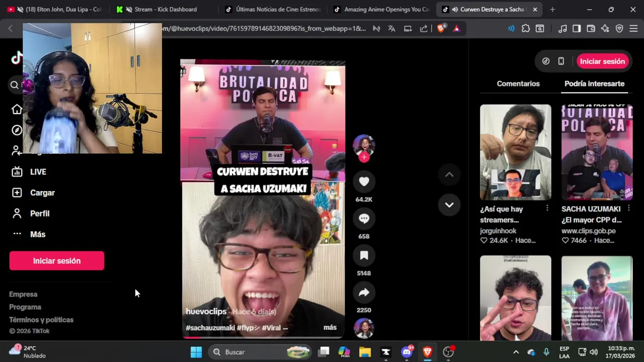644x362 pixels.
Task: Open the pink hoodie recommended video thumbnail
Action: 597,298
